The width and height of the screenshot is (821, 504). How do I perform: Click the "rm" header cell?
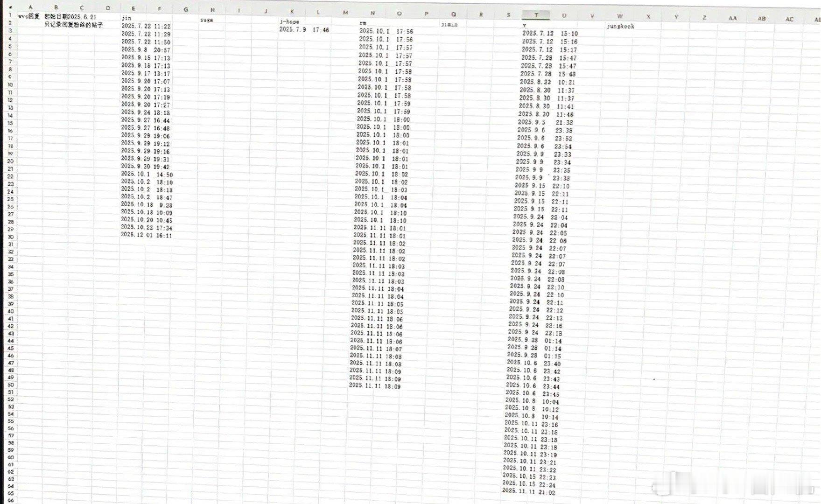[363, 23]
